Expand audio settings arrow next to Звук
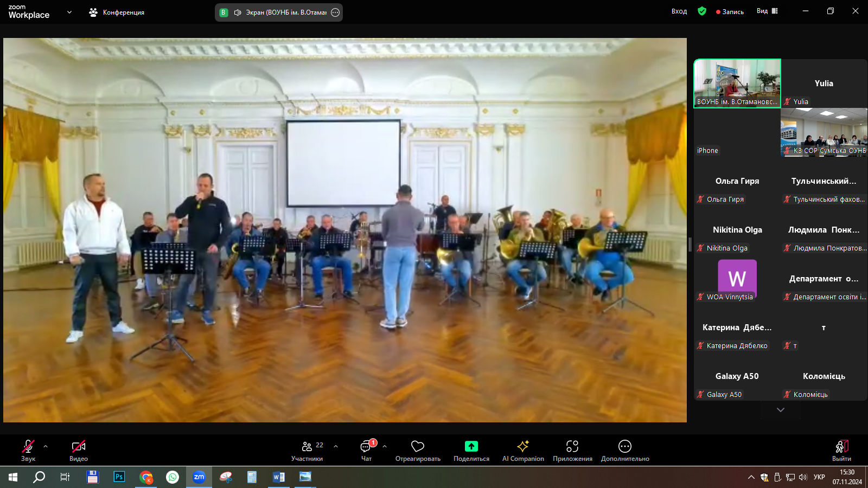Screen dimensions: 868x488 click(46, 447)
